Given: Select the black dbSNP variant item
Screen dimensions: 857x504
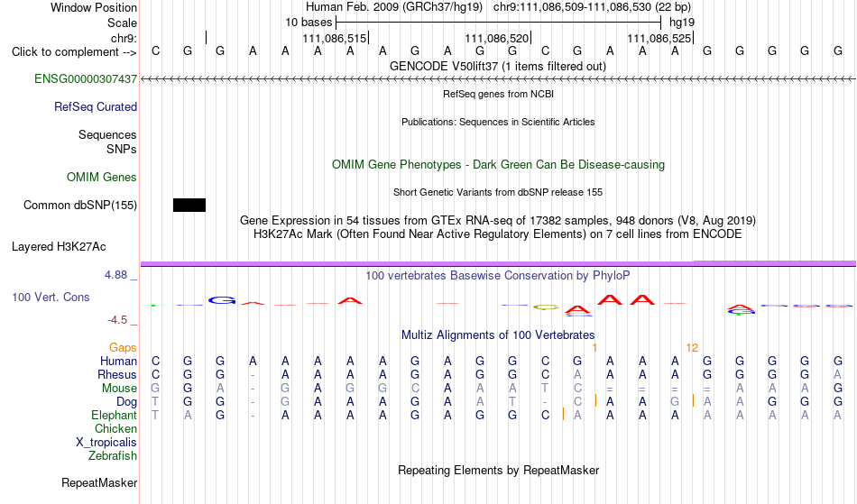Looking at the screenshot, I should tap(189, 205).
